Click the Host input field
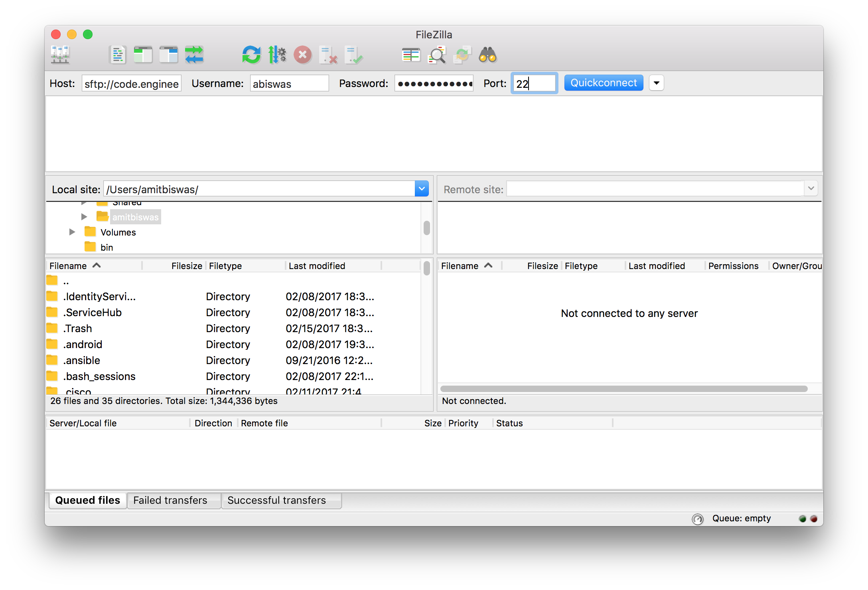 click(132, 83)
